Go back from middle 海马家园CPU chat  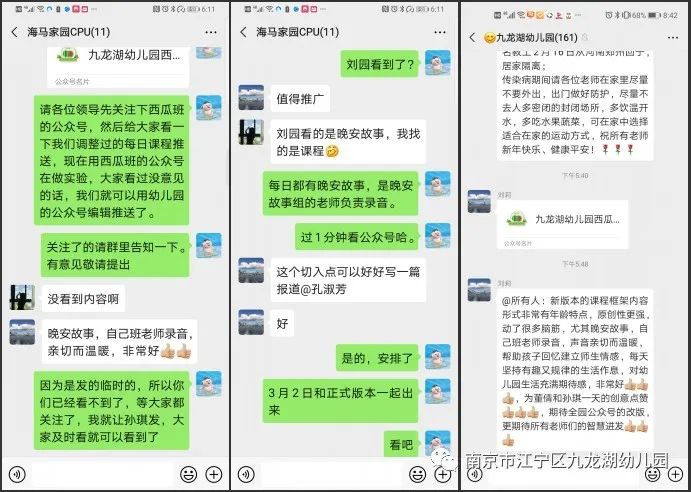(244, 32)
